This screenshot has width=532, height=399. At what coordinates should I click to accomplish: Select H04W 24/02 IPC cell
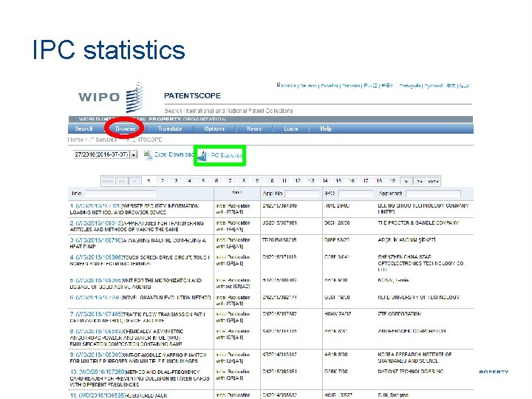click(x=338, y=314)
